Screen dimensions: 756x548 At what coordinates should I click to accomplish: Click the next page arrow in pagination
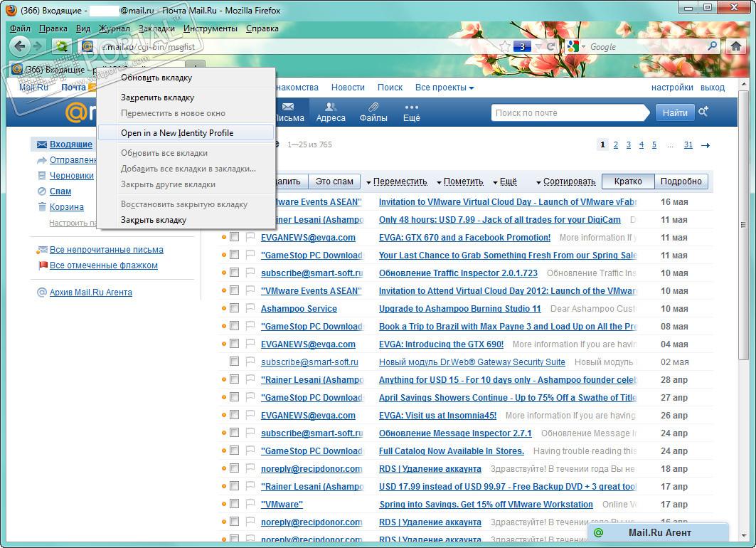tap(706, 145)
